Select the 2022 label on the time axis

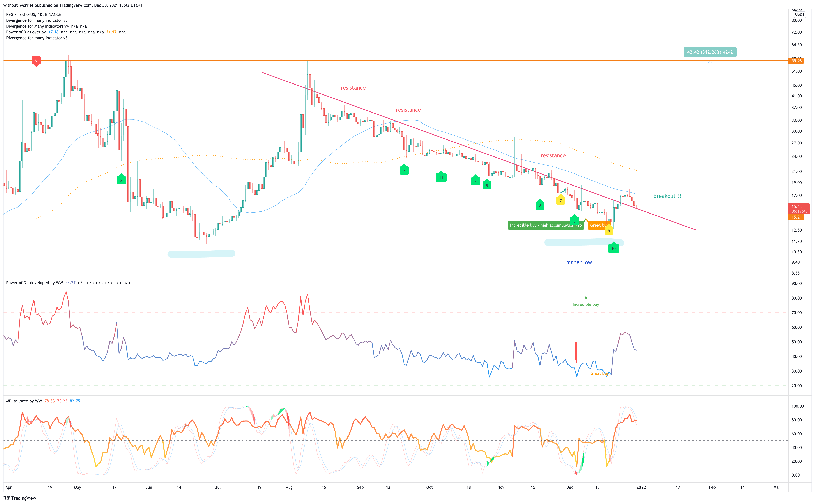(641, 487)
